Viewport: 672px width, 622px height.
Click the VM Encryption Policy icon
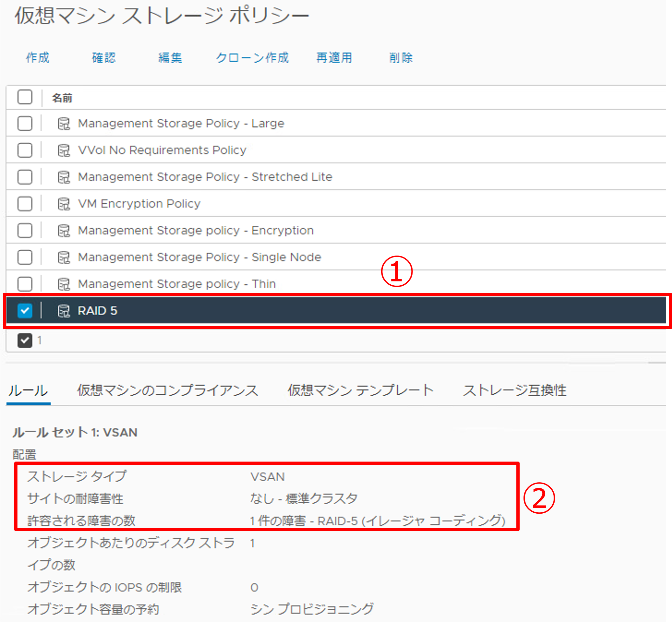[x=64, y=204]
